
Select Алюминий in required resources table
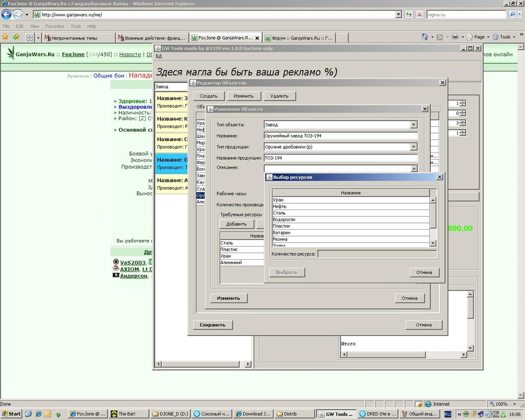(242, 262)
